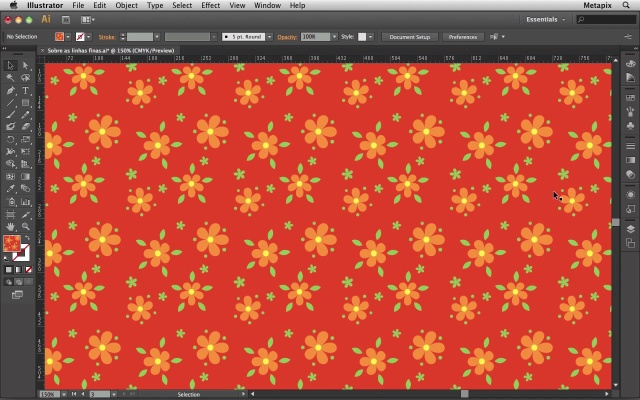
Task: Select the Symbol Sprayer tool
Action: tap(10, 202)
